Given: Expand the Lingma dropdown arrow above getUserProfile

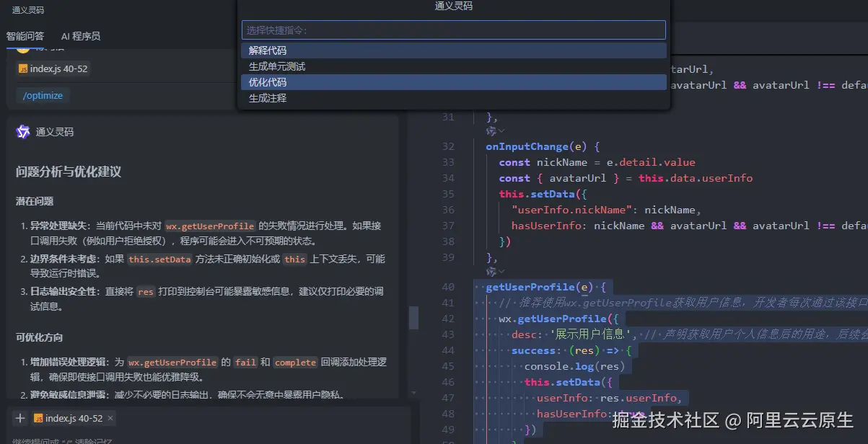Looking at the screenshot, I should pyautogui.click(x=501, y=272).
